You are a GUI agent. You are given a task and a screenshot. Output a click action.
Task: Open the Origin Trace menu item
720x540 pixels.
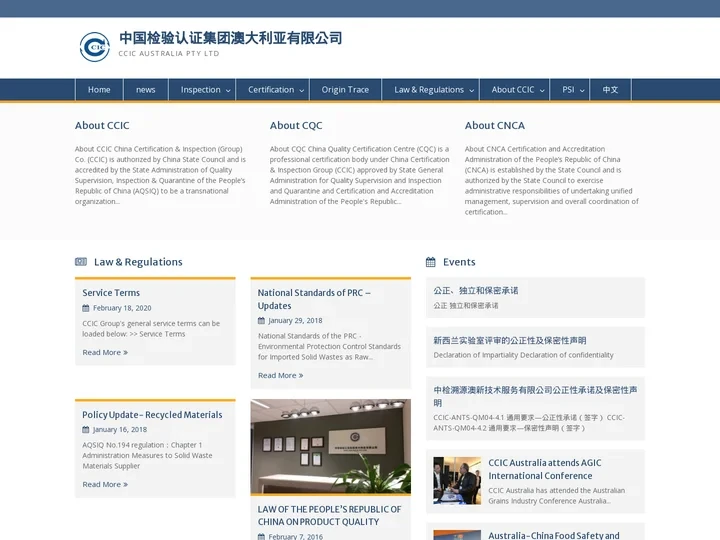point(345,90)
